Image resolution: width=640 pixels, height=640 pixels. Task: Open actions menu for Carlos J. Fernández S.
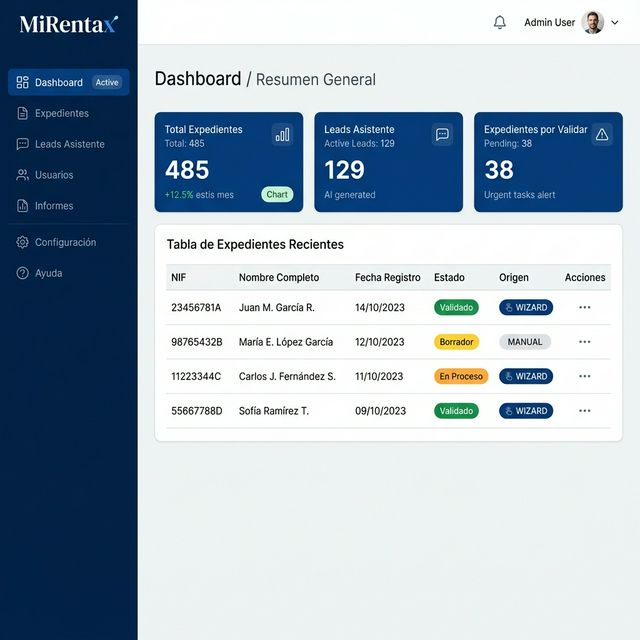pyautogui.click(x=585, y=376)
